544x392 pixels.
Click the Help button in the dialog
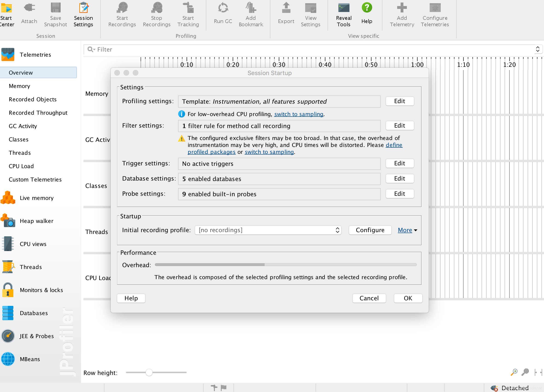click(x=131, y=298)
